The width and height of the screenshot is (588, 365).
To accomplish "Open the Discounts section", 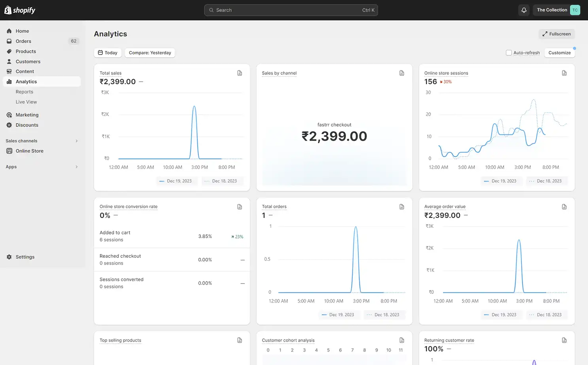I will [26, 125].
